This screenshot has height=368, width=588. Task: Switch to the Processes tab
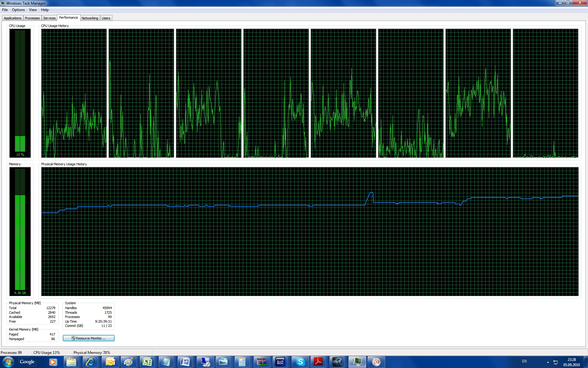coord(32,18)
